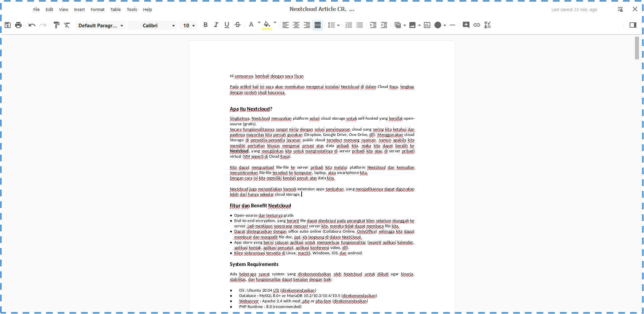The image size is (644, 314).
Task: Insert a chart
Action: pos(427,25)
